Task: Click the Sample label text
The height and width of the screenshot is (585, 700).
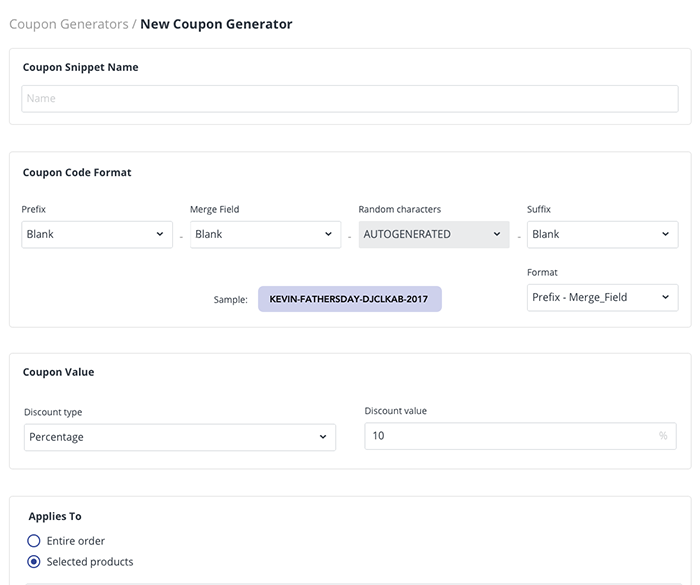Action: (230, 300)
